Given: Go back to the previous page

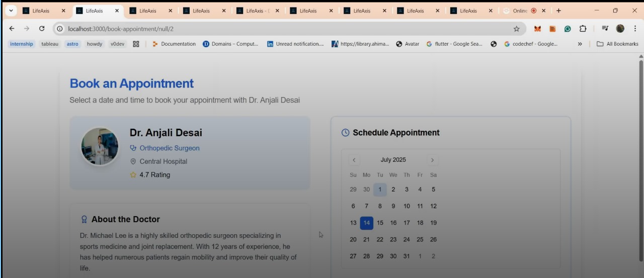Looking at the screenshot, I should click(x=12, y=29).
